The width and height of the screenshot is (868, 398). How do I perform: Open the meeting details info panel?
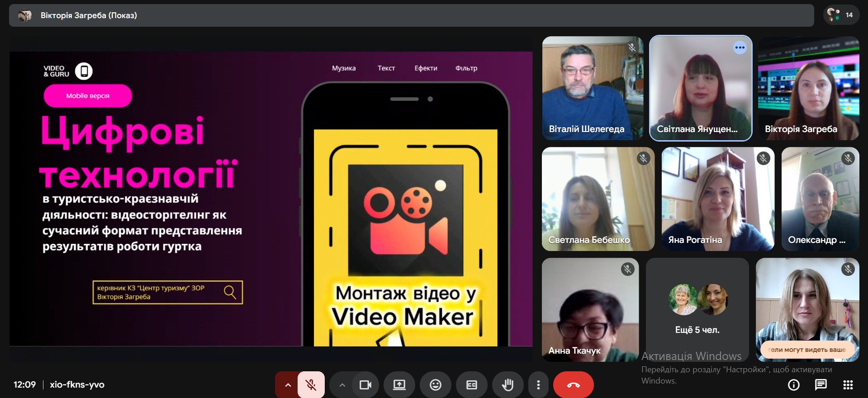pos(793,385)
